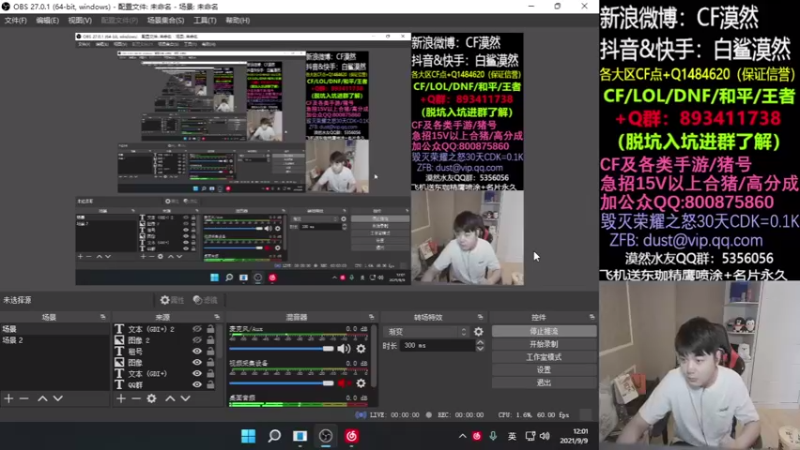Undock the 混音器 panel
The image size is (800, 450).
click(371, 317)
